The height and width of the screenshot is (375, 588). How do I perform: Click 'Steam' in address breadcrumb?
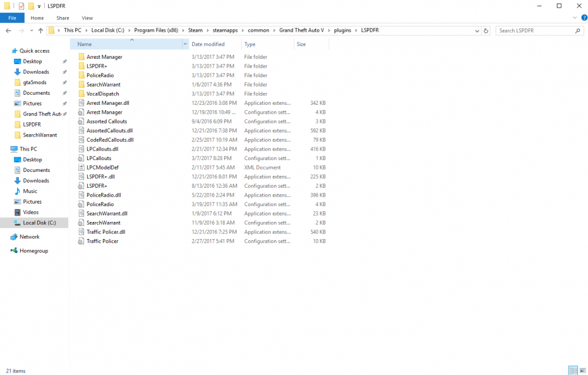pos(195,31)
